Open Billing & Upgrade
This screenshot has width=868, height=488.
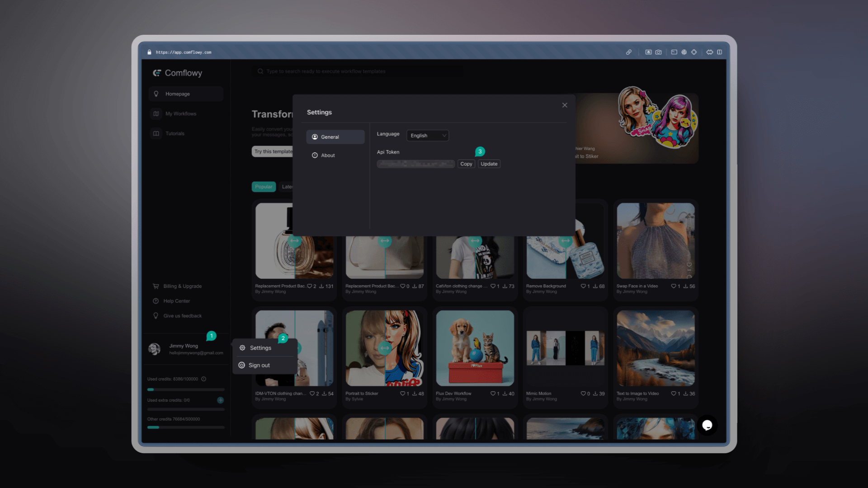178,286
